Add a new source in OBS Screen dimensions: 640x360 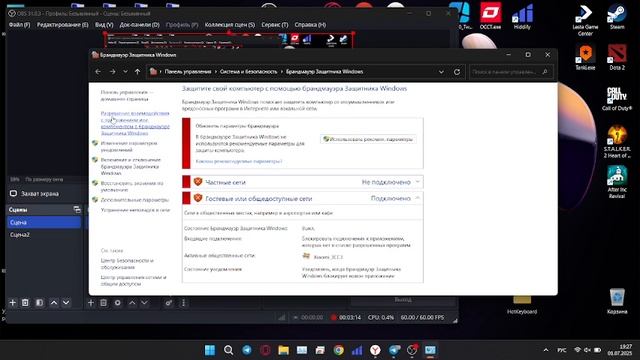[x=91, y=303]
